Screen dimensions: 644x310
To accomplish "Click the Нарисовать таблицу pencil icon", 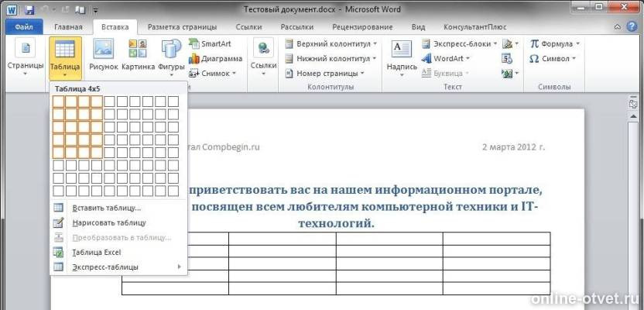I will click(59, 223).
